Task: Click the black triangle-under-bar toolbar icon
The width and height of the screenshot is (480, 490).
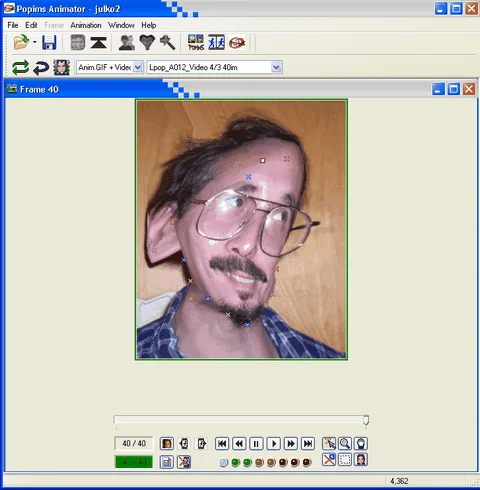Action: (x=98, y=43)
